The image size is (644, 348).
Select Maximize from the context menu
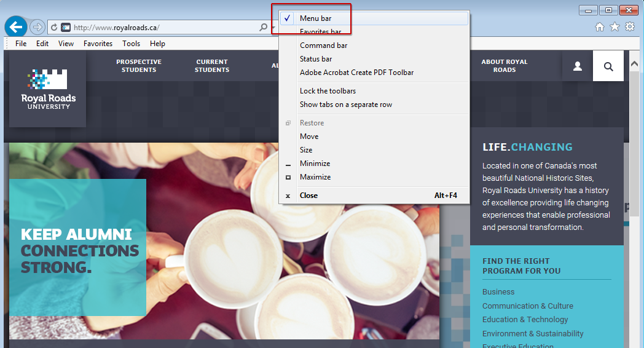click(374, 177)
